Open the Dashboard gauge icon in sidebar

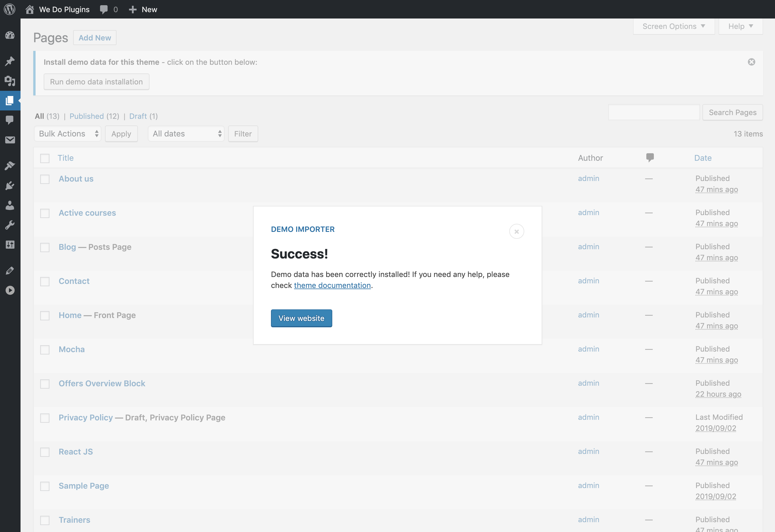tap(10, 35)
